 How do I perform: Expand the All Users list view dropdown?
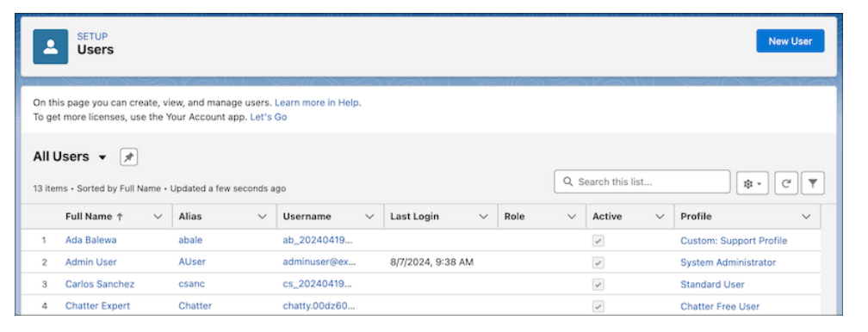(102, 157)
